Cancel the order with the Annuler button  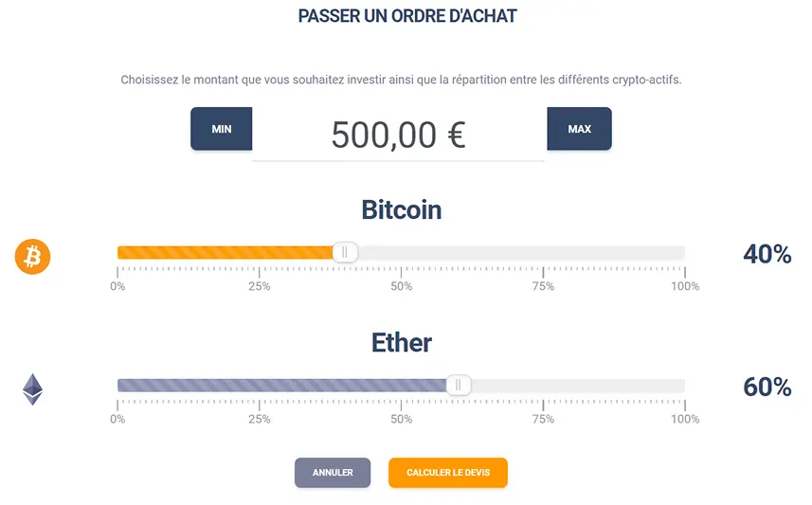tap(333, 473)
